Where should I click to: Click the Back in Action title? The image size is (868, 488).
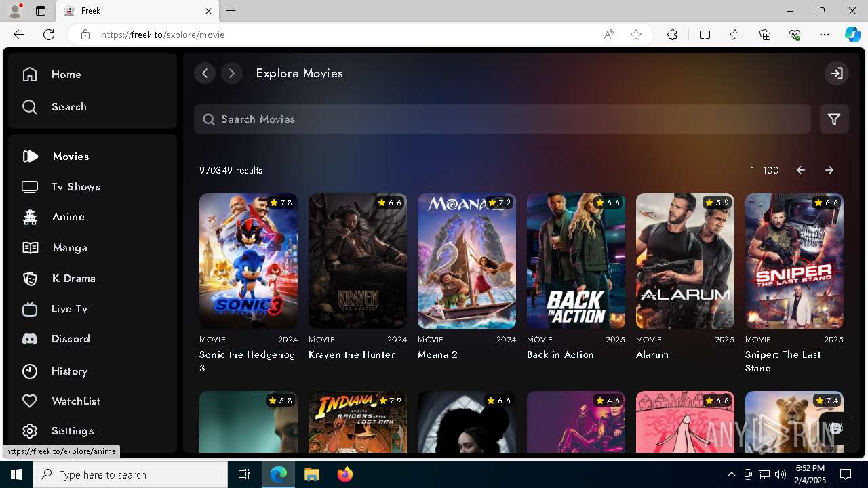(x=560, y=354)
